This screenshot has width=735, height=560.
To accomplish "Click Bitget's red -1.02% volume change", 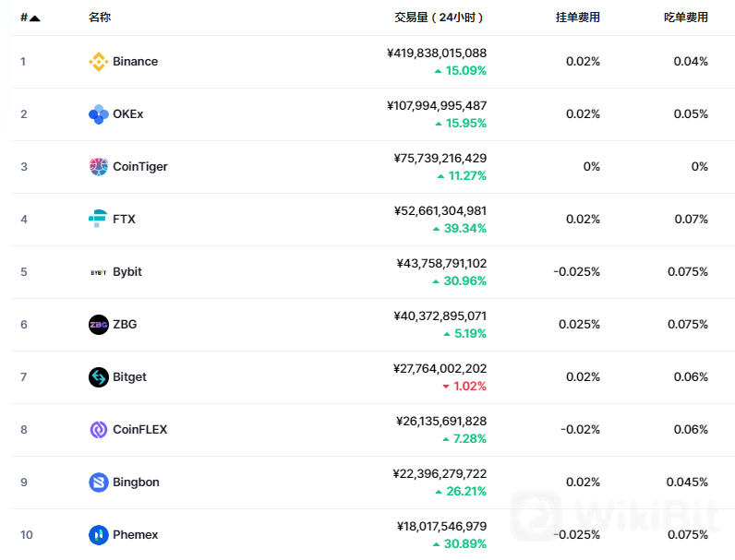I will click(464, 387).
